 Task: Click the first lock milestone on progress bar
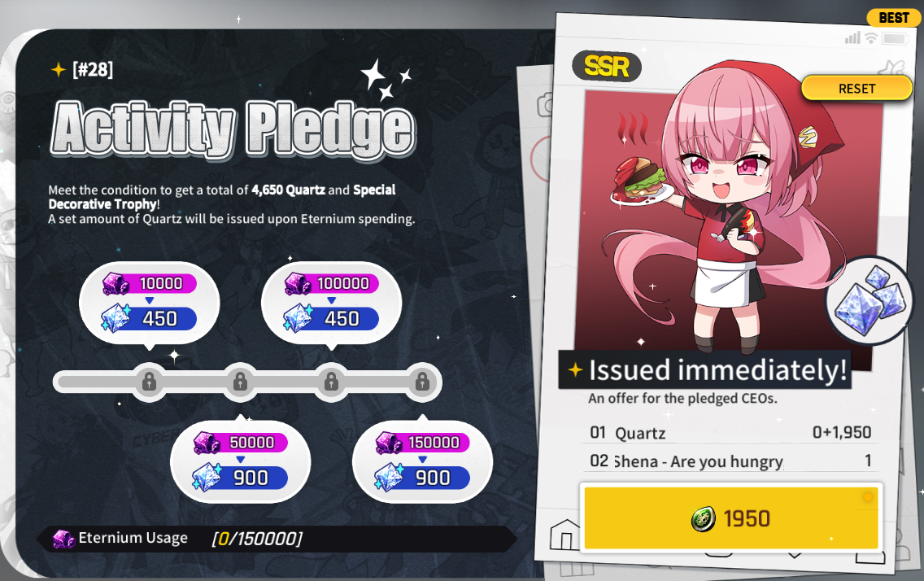coord(149,382)
